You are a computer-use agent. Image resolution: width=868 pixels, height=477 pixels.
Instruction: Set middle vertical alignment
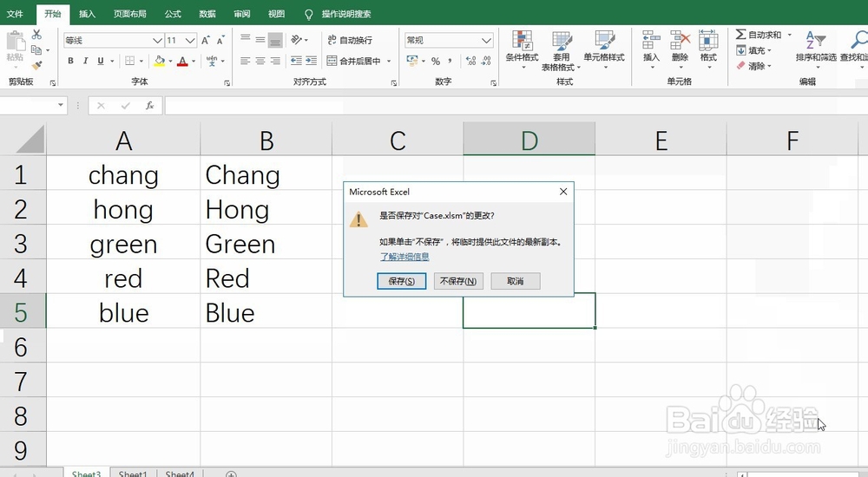(x=260, y=39)
